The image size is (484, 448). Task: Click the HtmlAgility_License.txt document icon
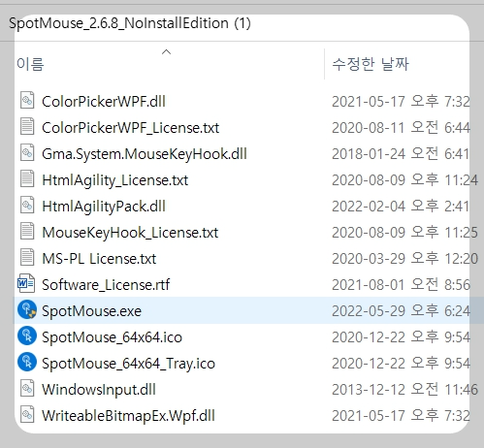27,178
